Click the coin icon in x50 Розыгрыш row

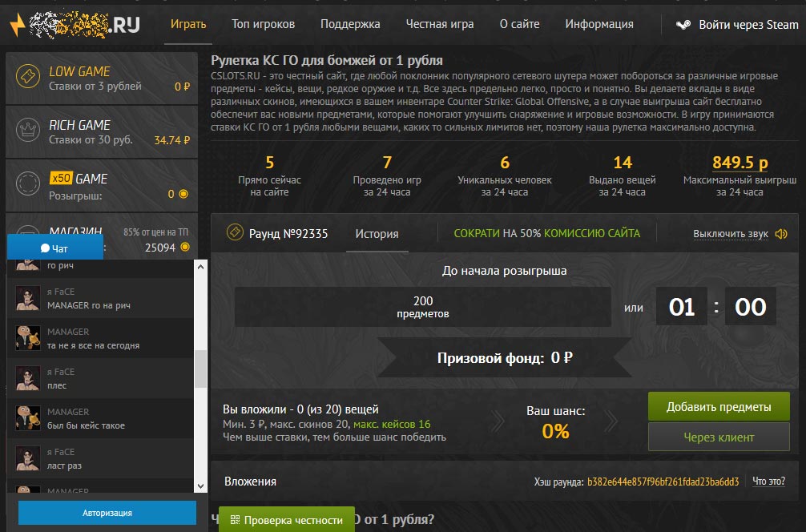pyautogui.click(x=183, y=194)
